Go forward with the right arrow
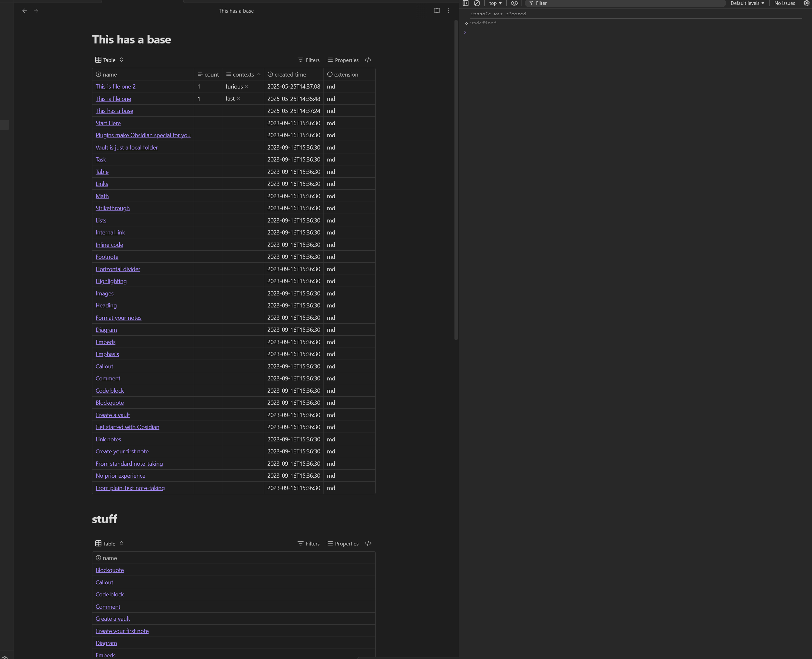Screen dimensions: 812x659 point(36,11)
